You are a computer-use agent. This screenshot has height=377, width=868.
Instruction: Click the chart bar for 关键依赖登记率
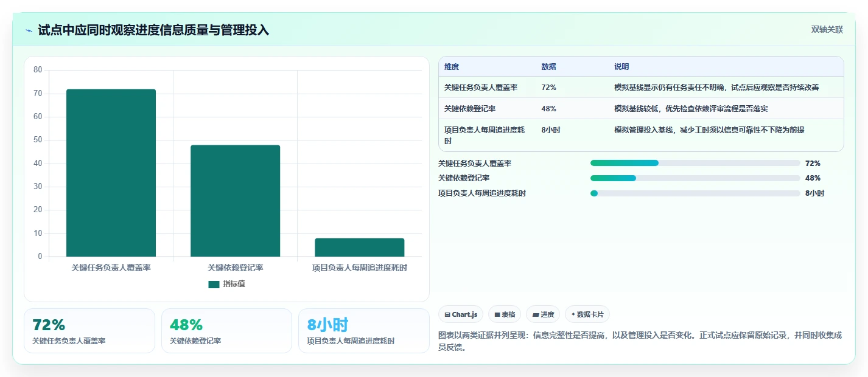(x=235, y=201)
